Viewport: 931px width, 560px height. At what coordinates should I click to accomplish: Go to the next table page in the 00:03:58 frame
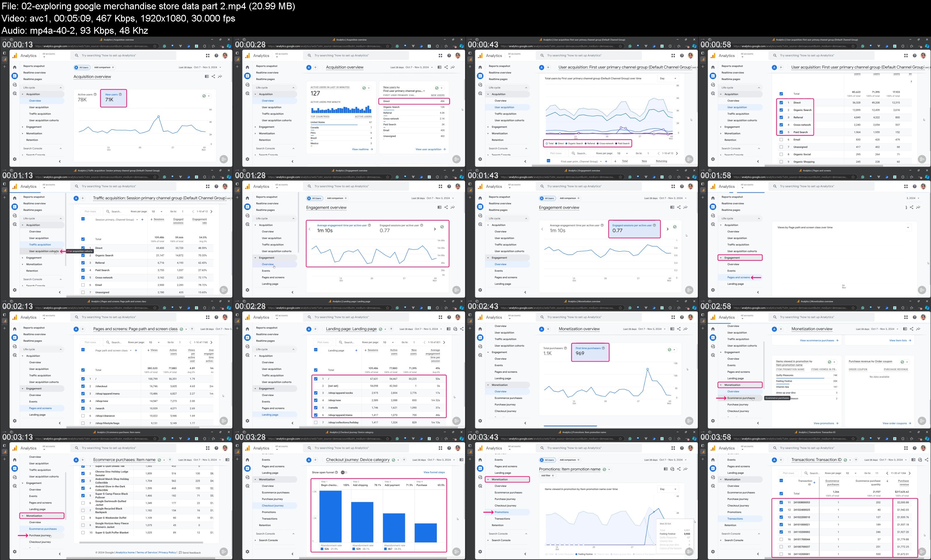coord(909,473)
